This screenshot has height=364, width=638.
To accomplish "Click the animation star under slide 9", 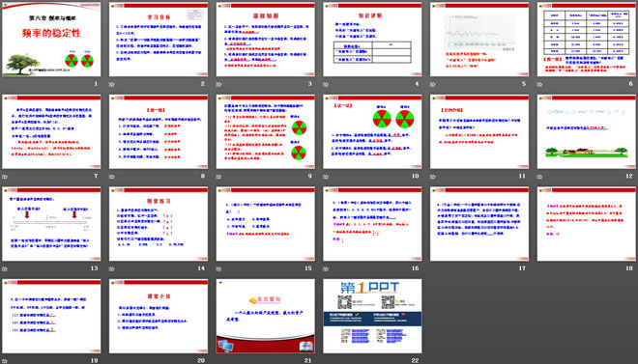I will [x=218, y=177].
